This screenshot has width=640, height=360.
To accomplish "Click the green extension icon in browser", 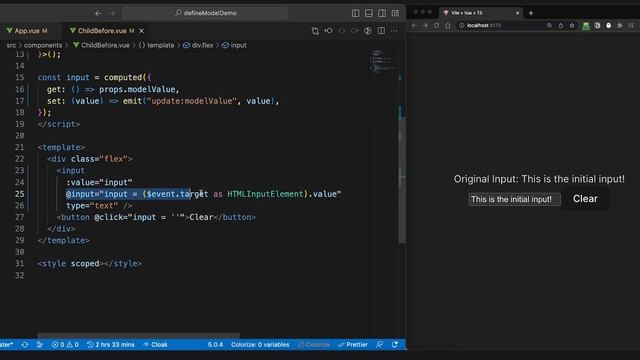I will (586, 25).
